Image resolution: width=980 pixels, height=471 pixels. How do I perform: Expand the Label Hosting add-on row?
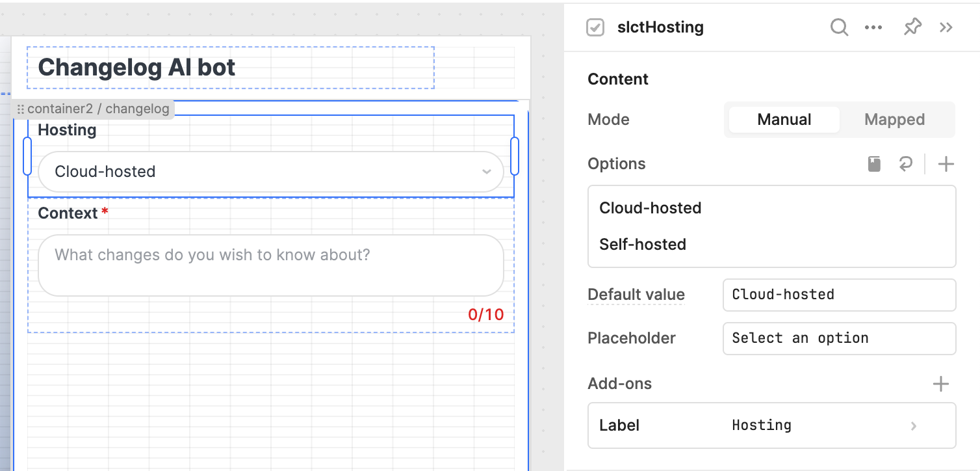point(772,425)
